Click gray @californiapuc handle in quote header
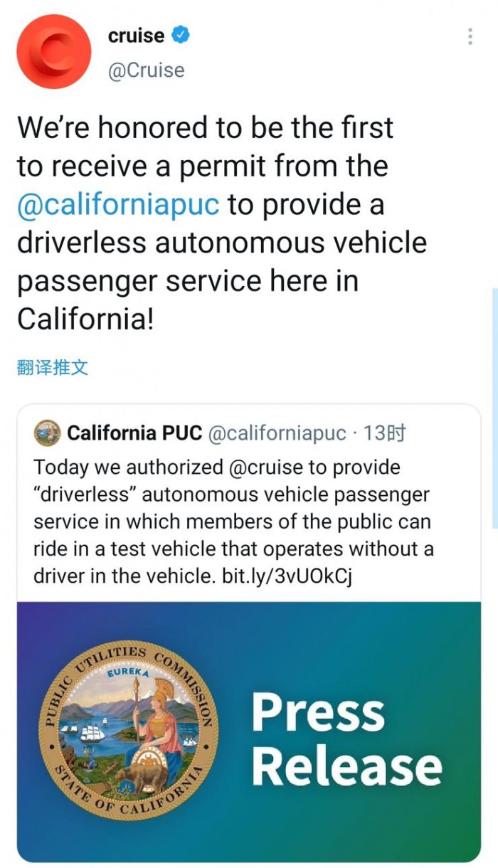Viewport: 498px width, 868px height. pyautogui.click(x=277, y=433)
